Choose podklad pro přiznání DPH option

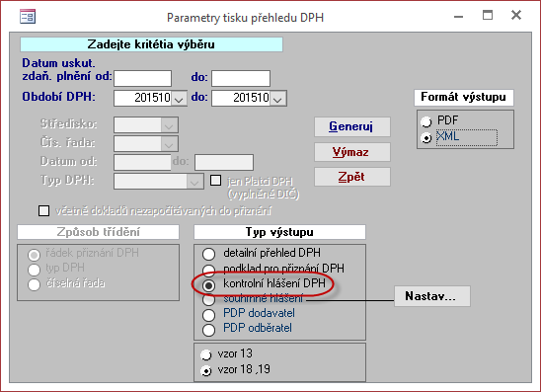click(x=208, y=270)
